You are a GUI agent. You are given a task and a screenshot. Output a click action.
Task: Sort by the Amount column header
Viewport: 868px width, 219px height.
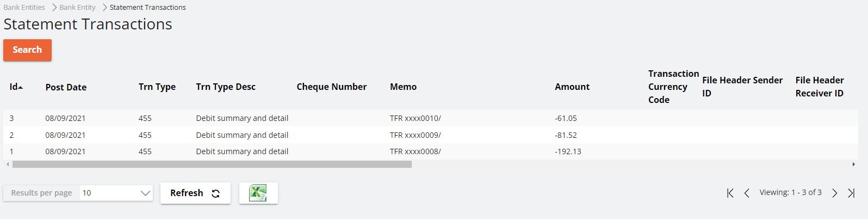click(x=572, y=87)
